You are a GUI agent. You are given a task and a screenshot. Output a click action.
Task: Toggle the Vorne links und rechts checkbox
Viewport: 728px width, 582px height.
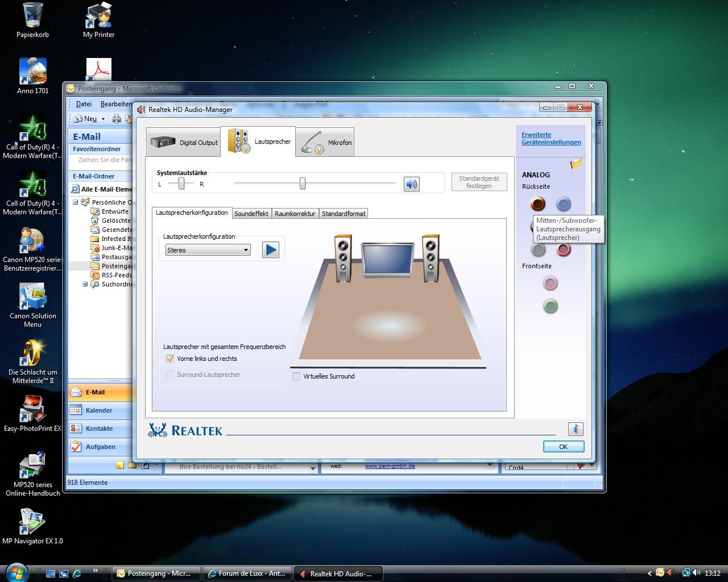169,359
